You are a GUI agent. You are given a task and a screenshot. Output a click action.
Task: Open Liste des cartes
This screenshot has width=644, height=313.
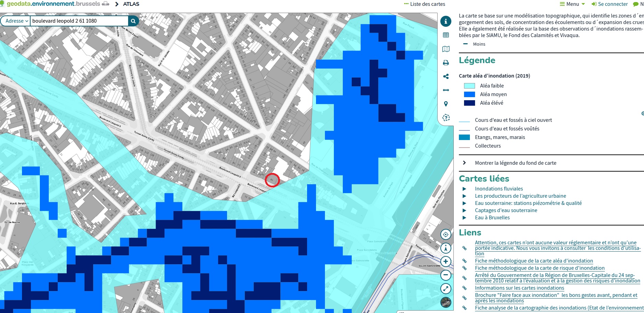[x=425, y=4]
